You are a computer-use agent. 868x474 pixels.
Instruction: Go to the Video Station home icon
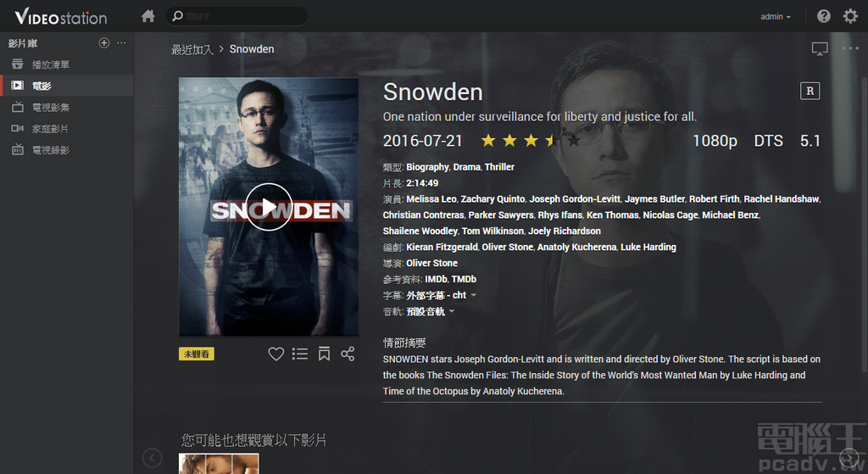click(x=147, y=16)
